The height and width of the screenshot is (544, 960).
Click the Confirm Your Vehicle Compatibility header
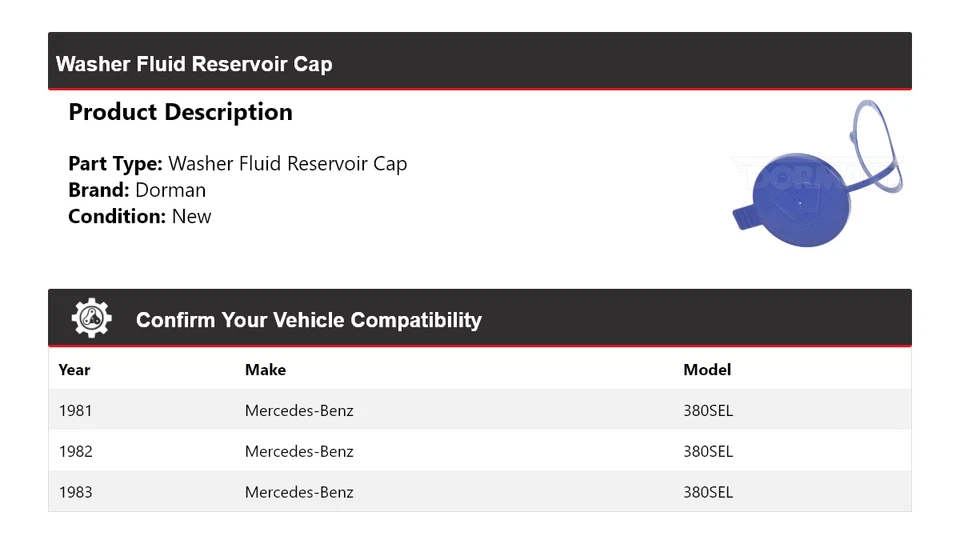pos(308,320)
